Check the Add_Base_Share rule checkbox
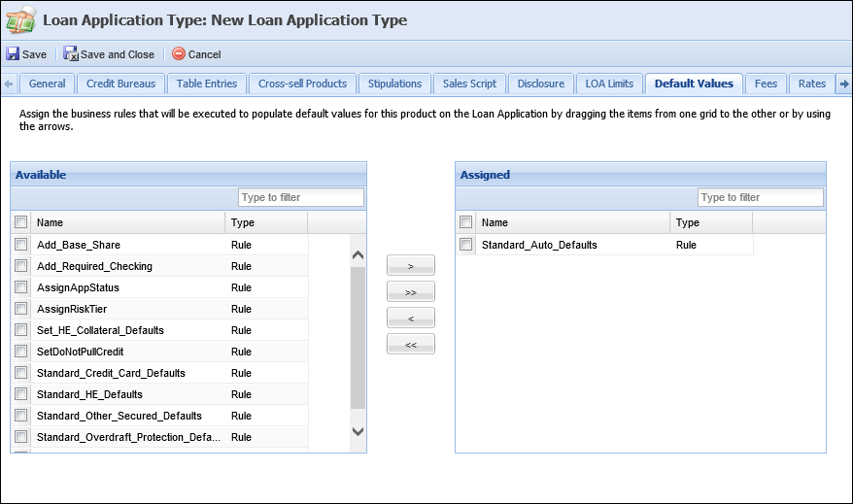The width and height of the screenshot is (853, 504). [20, 244]
